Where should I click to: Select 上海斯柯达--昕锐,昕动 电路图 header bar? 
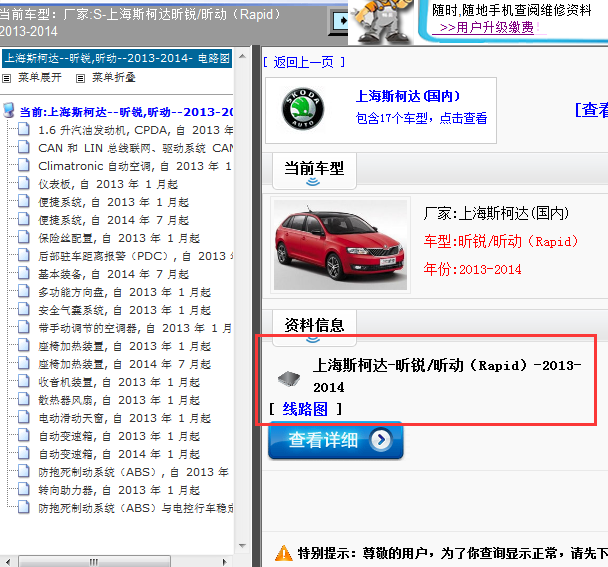click(117, 58)
